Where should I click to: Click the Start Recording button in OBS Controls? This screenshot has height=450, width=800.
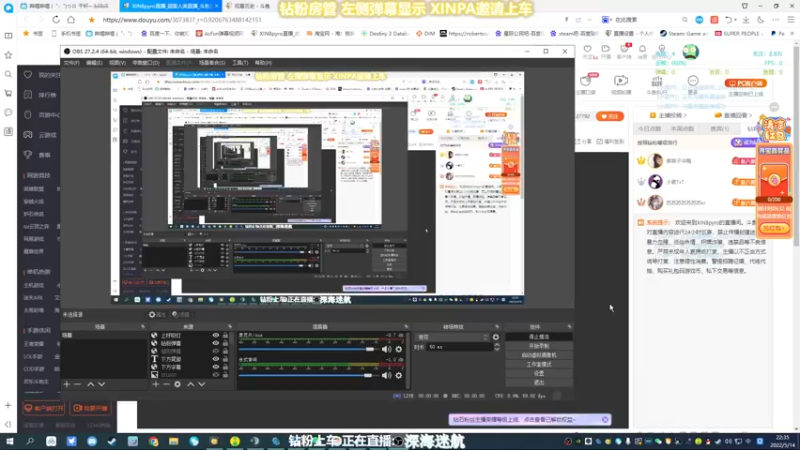click(x=539, y=346)
